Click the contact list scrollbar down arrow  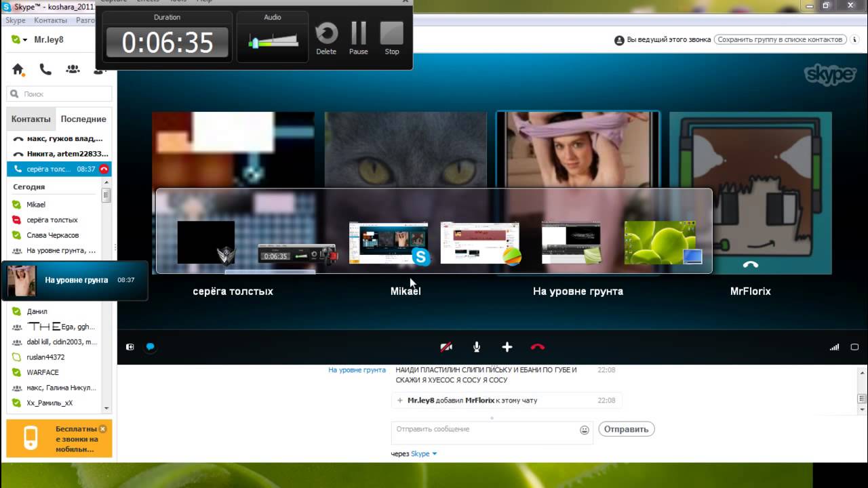(106, 408)
